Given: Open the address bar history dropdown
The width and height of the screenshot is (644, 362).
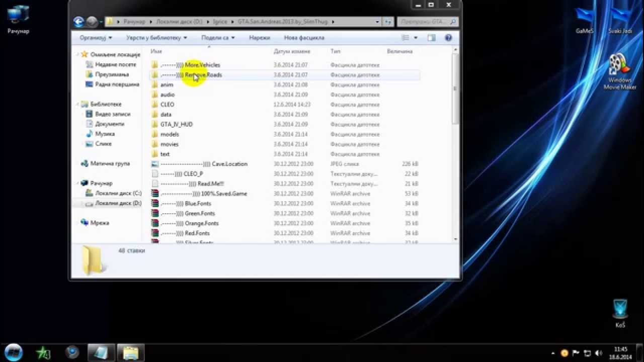Looking at the screenshot, I should click(x=377, y=22).
